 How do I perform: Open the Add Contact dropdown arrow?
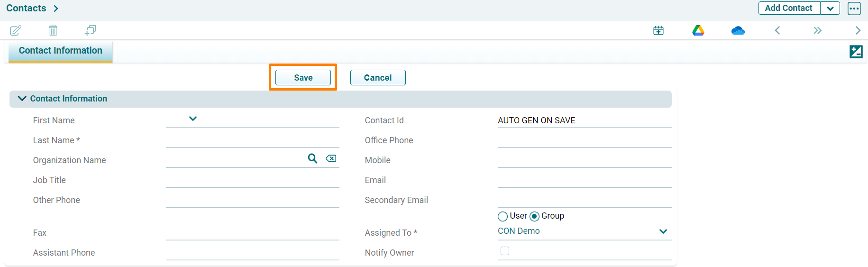point(830,9)
